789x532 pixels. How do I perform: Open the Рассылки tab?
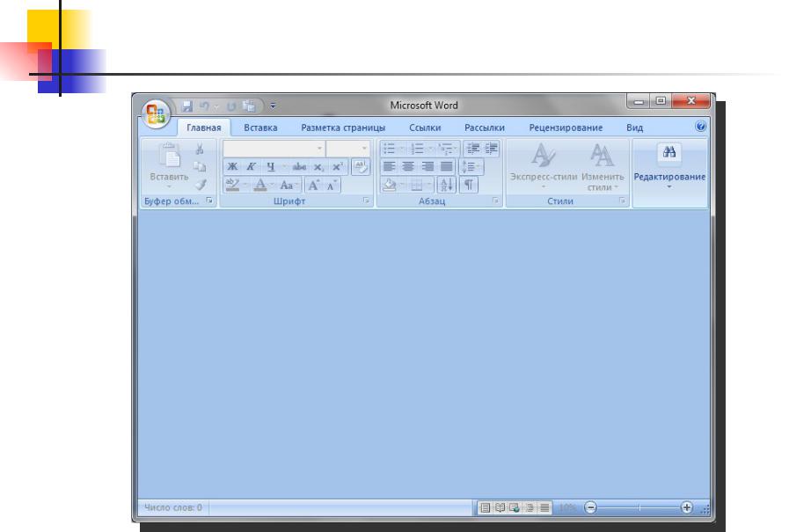coord(485,128)
